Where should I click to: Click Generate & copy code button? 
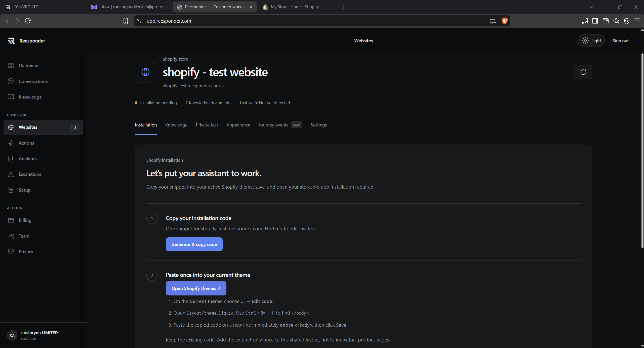pyautogui.click(x=194, y=244)
